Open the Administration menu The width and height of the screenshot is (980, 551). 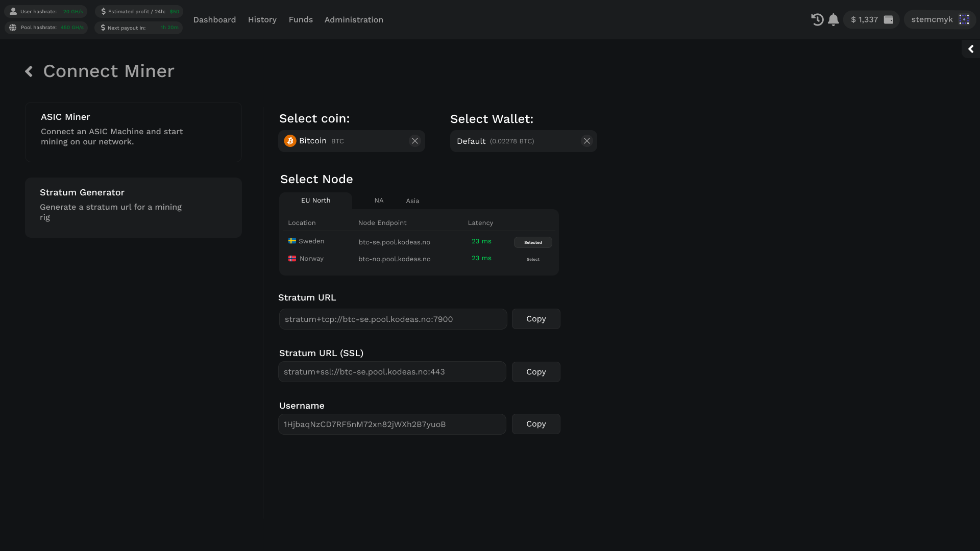[354, 19]
